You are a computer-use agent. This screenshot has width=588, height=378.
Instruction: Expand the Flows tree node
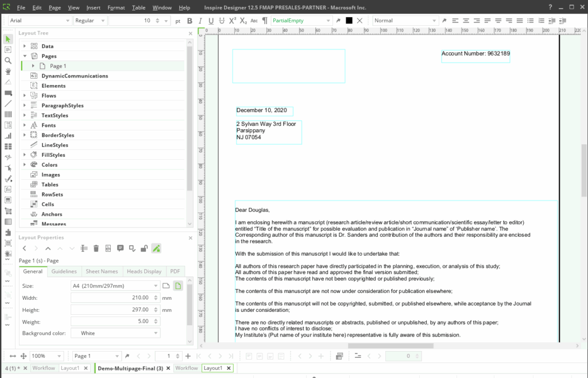click(25, 95)
